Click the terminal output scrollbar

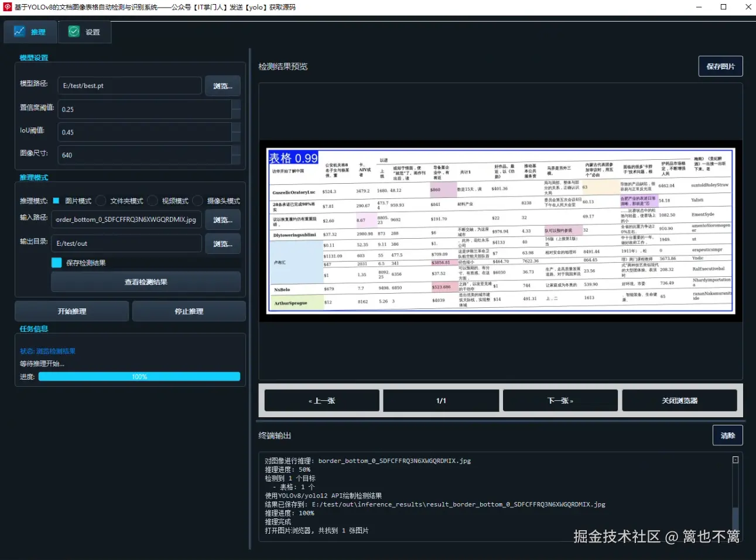736,518
